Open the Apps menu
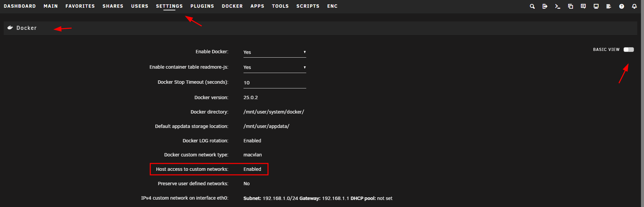The width and height of the screenshot is (644, 207). point(257,6)
